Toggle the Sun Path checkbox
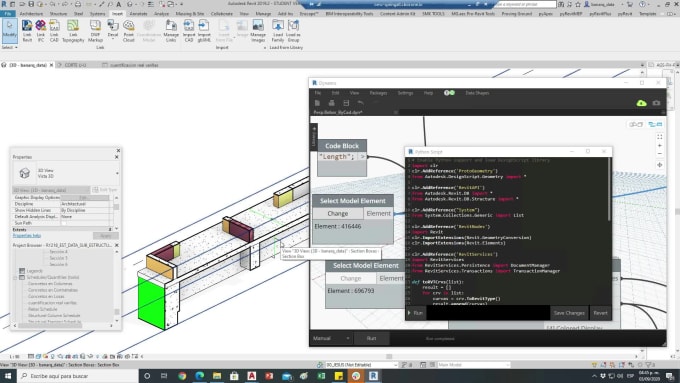 (x=64, y=223)
